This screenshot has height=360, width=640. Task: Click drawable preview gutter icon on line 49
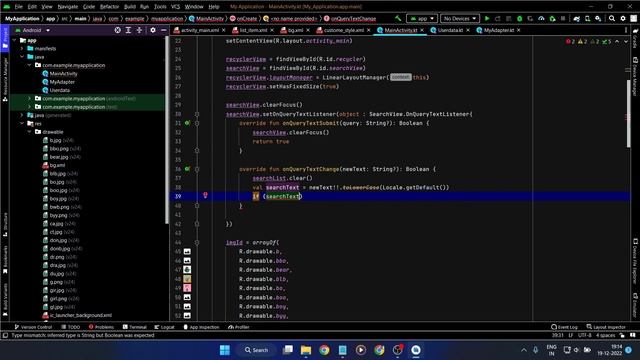(x=187, y=288)
